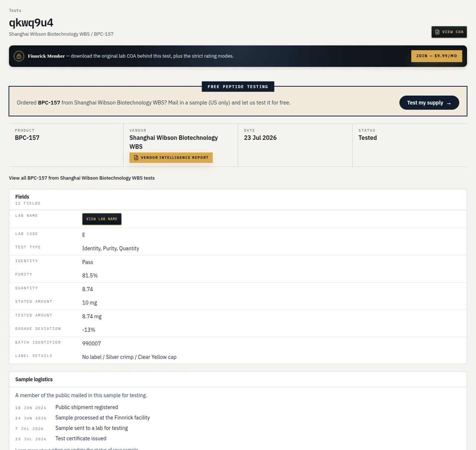This screenshot has height=450, width=476.
Task: Click the 24 JUN 2026 timeline date
Action: (31, 418)
